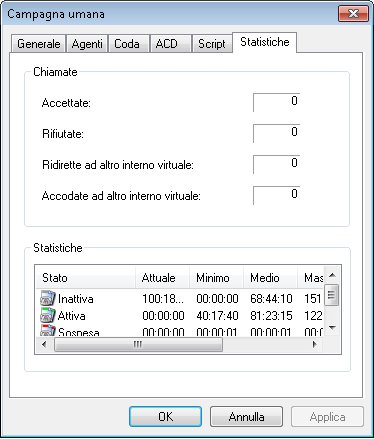The width and height of the screenshot is (374, 439).
Task: Select the Inattiva state icon
Action: (x=47, y=298)
